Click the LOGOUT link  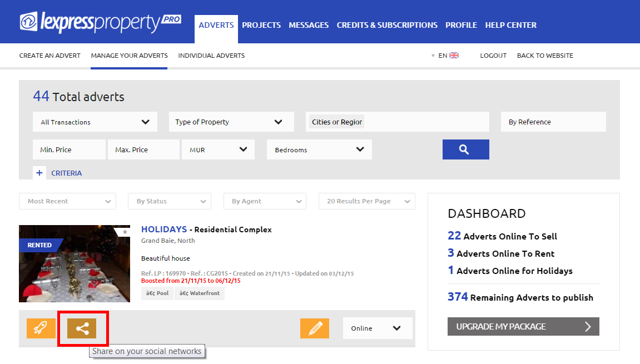coord(493,56)
